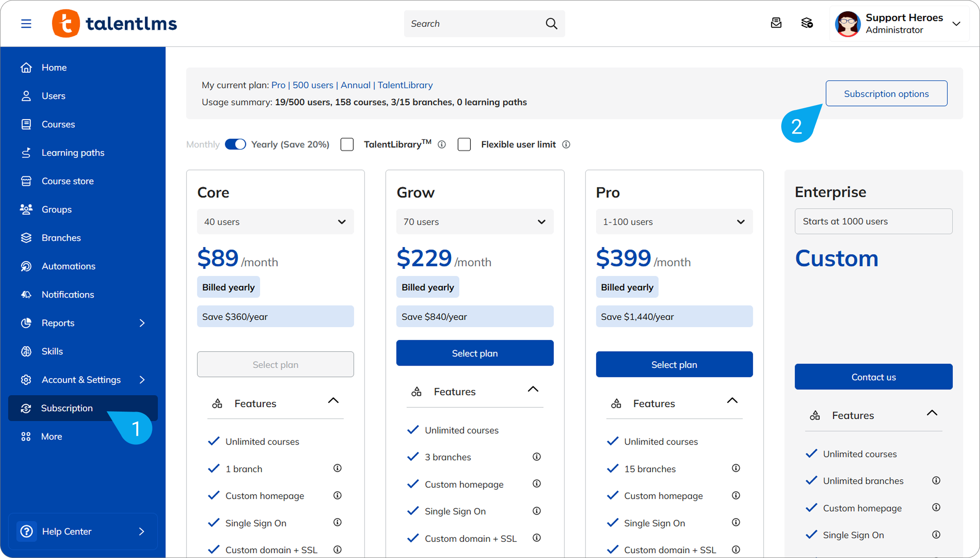This screenshot has height=558, width=980.
Task: Click the TalentLibrary info icon
Action: click(442, 145)
